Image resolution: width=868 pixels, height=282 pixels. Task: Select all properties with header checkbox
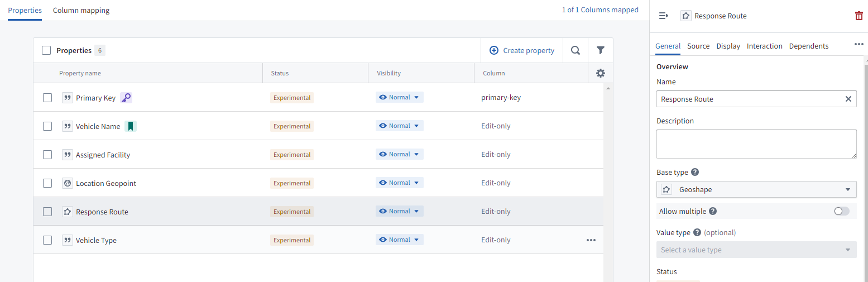pyautogui.click(x=46, y=50)
